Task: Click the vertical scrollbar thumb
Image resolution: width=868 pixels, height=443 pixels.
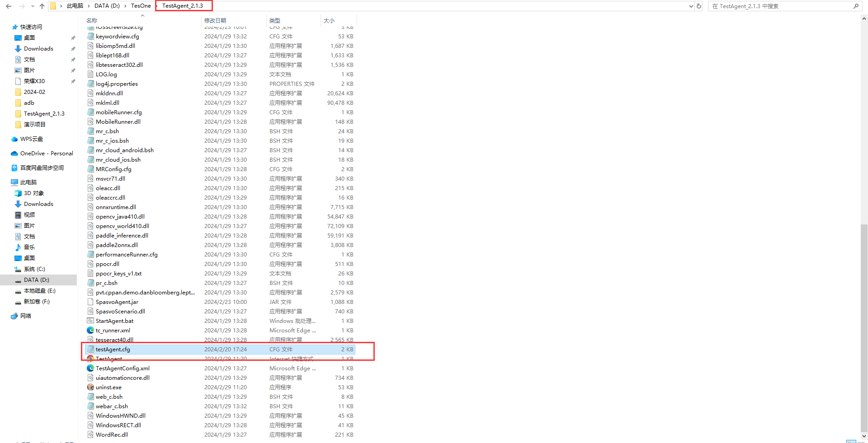Action: [x=864, y=327]
